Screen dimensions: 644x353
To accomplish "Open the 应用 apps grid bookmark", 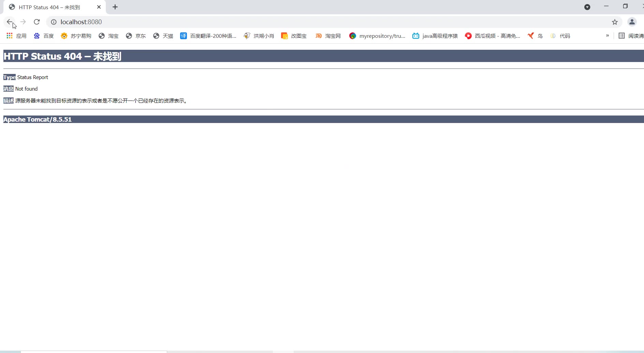I will 16,36.
